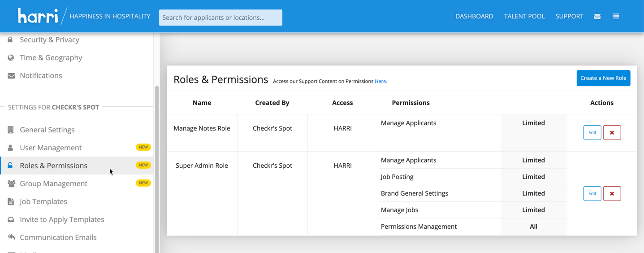Click the 'All' permission level value

tap(533, 227)
